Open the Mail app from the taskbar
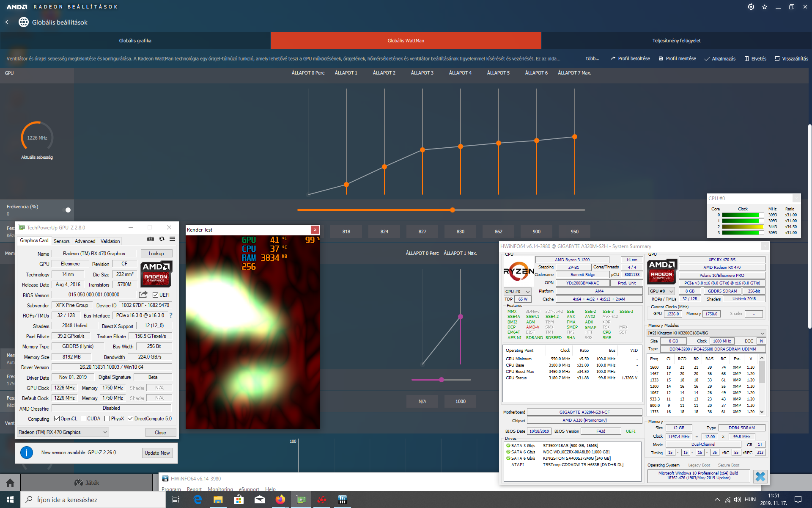 pos(260,500)
